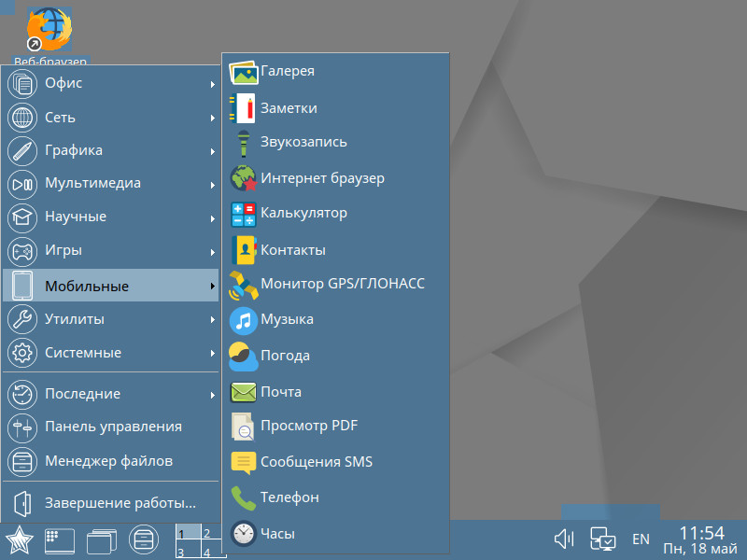Viewport: 747px width, 560px height.
Task: Open the Часы clock icon
Action: (x=244, y=533)
